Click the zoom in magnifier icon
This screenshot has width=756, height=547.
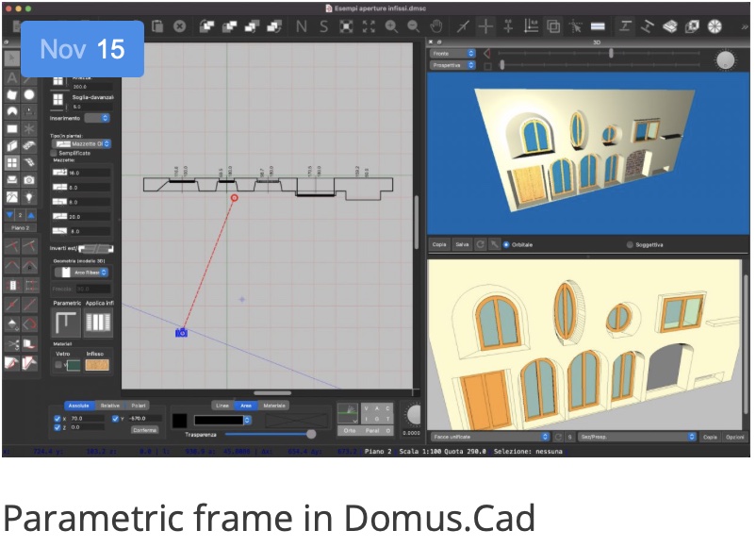[x=392, y=26]
